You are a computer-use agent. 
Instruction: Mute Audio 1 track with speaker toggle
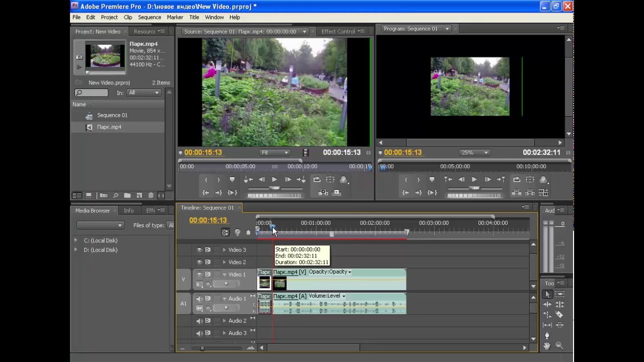(x=199, y=299)
